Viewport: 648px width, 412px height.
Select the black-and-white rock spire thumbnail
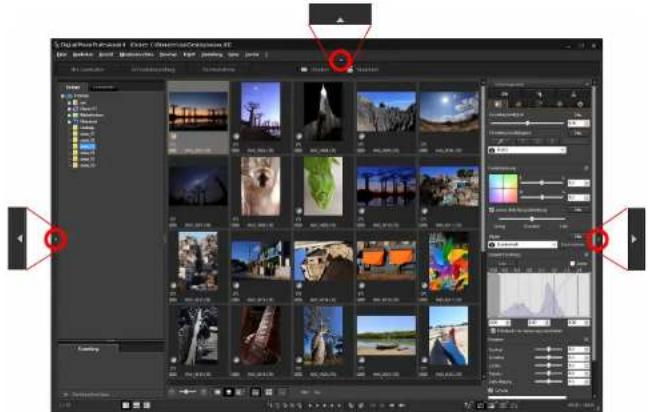[x=323, y=111]
